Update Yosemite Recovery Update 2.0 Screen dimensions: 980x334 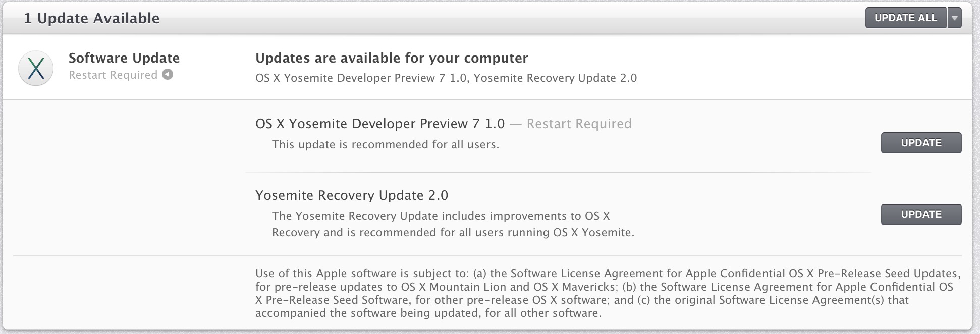921,214
